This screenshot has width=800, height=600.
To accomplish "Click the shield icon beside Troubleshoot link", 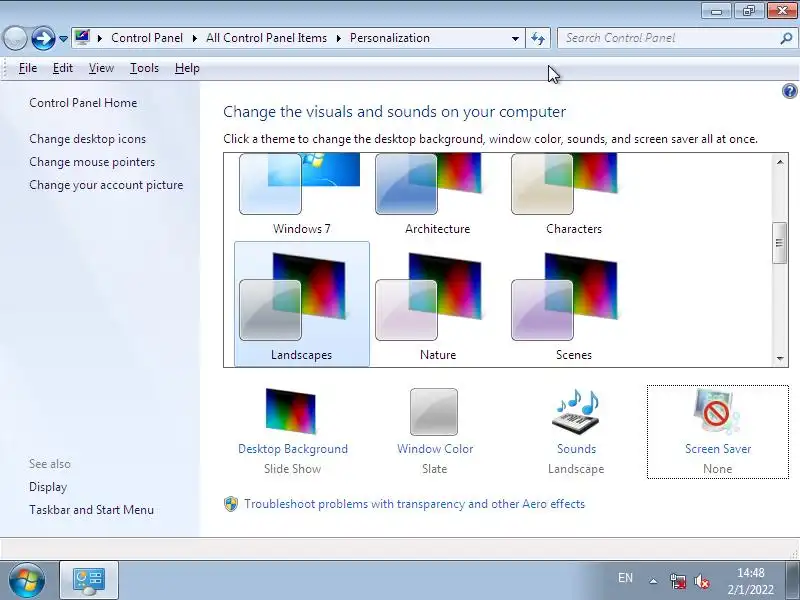I will 231,504.
